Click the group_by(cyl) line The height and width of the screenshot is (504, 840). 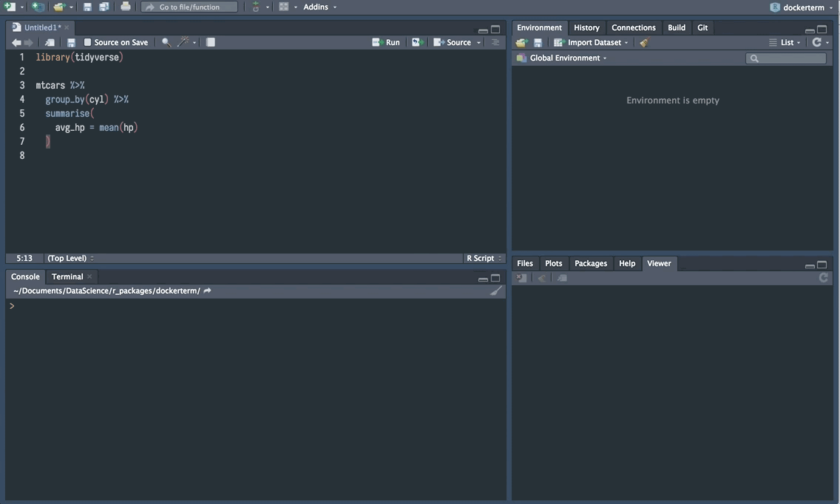pyautogui.click(x=87, y=99)
